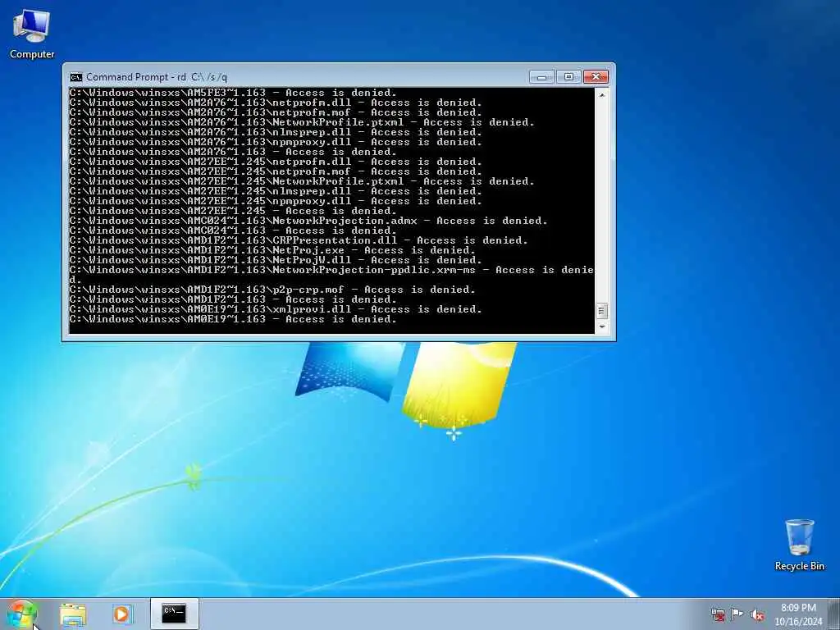Click the AM5FE3~1.163 access denied line

(233, 93)
